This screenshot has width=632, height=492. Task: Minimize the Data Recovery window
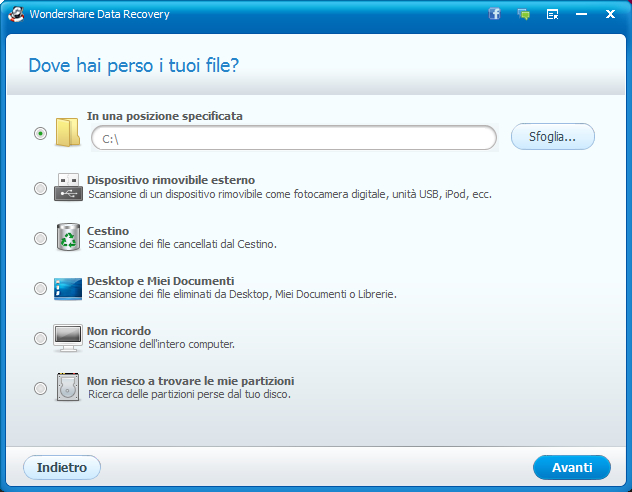[581, 14]
